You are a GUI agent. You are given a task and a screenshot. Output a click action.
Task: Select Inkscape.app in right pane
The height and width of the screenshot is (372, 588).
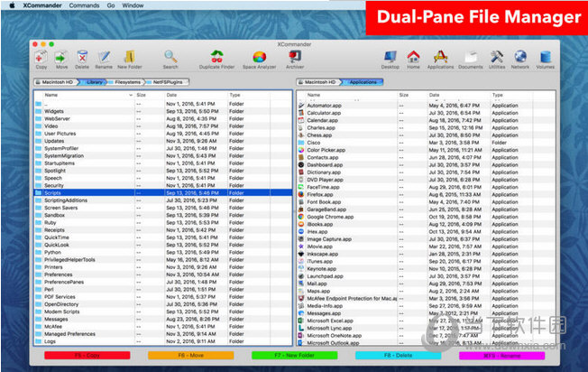click(x=427, y=254)
